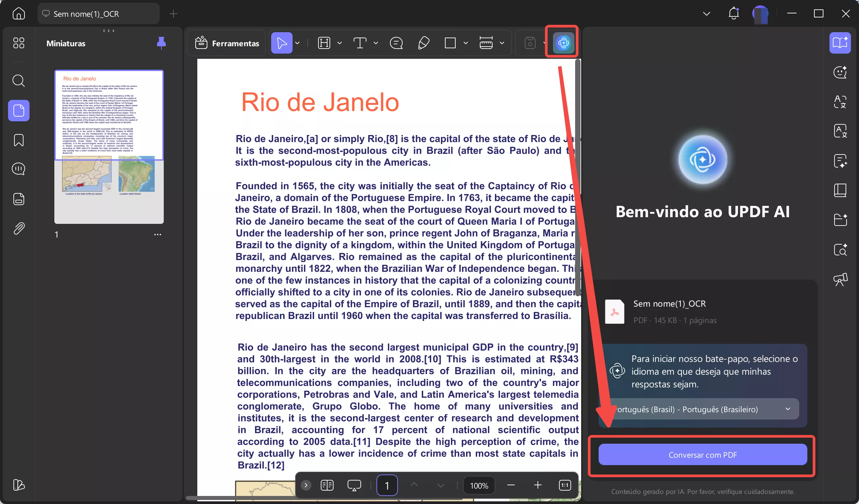Open the AI translate panel on right sidebar

tap(840, 131)
